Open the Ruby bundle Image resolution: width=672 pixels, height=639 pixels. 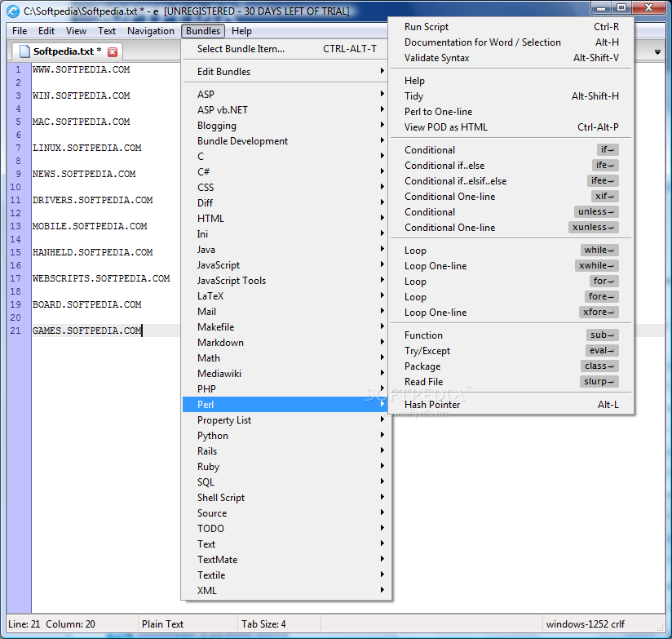click(286, 467)
